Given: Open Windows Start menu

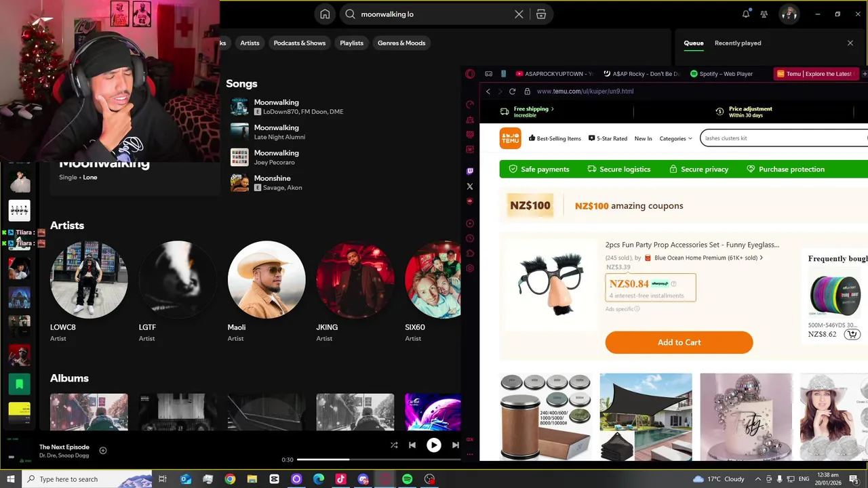Looking at the screenshot, I should tap(10, 479).
